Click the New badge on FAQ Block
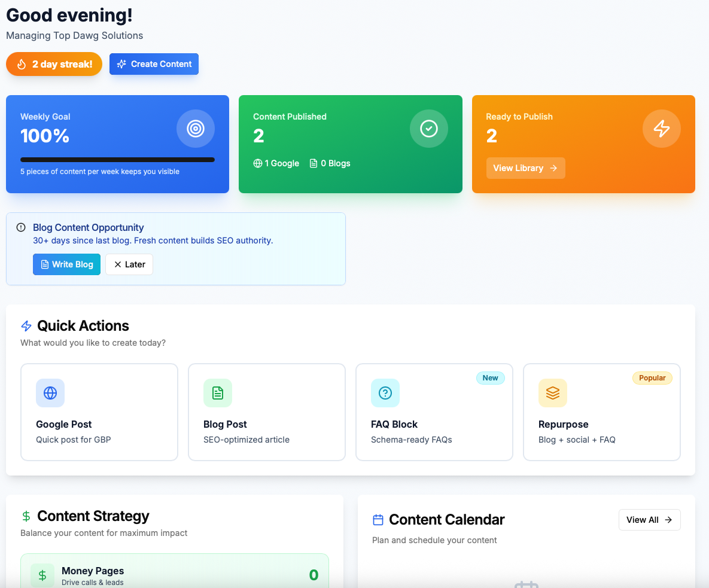This screenshot has height=588, width=709. click(x=490, y=378)
